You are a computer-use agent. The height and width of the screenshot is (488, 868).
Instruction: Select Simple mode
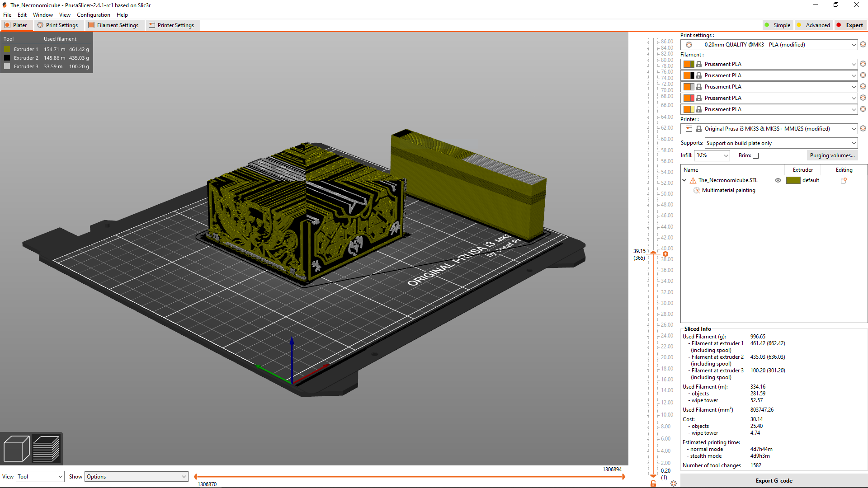(778, 25)
